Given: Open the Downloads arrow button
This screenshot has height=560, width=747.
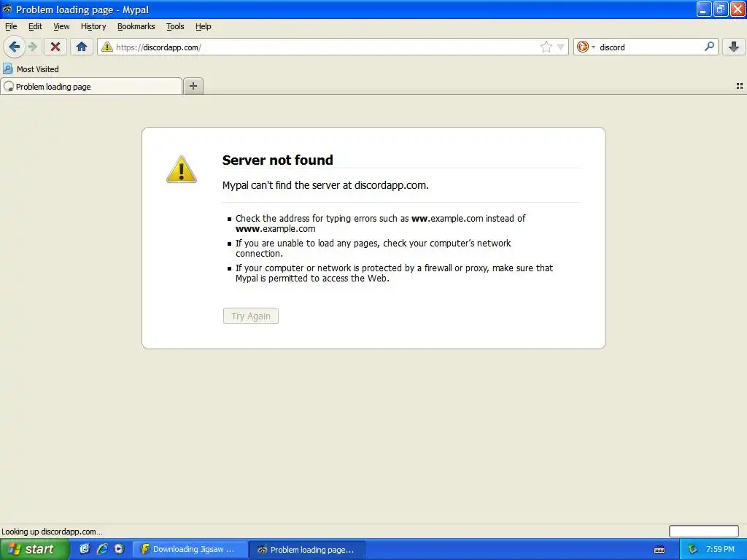Looking at the screenshot, I should point(734,47).
